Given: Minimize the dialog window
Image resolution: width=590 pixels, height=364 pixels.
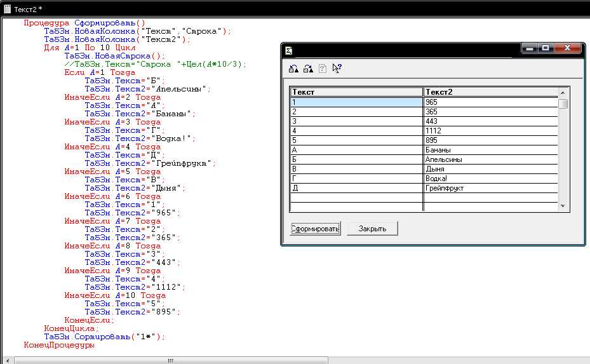Looking at the screenshot, I should [x=530, y=48].
